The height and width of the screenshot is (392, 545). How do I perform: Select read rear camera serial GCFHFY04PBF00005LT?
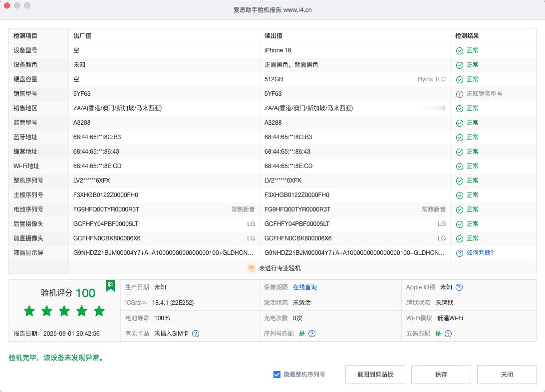pyautogui.click(x=297, y=224)
